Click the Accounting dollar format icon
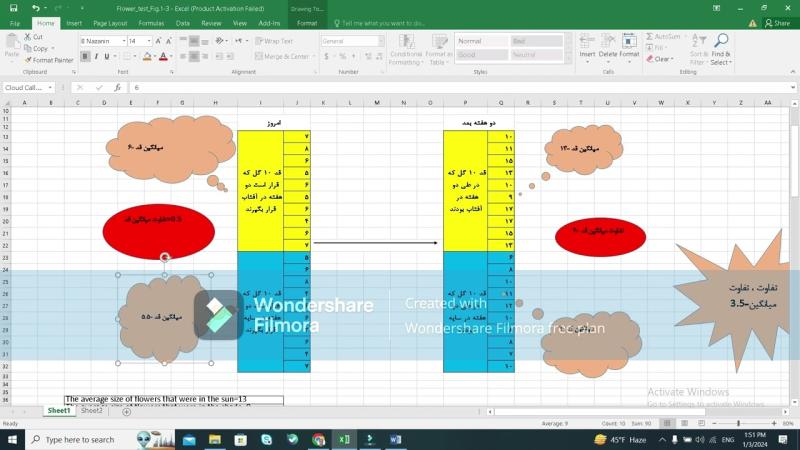Screen dimensions: 800x450 pyautogui.click(x=327, y=56)
